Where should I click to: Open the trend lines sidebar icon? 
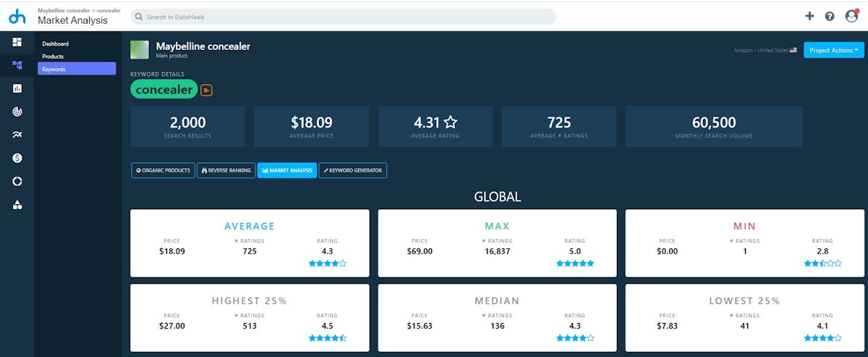(x=17, y=135)
